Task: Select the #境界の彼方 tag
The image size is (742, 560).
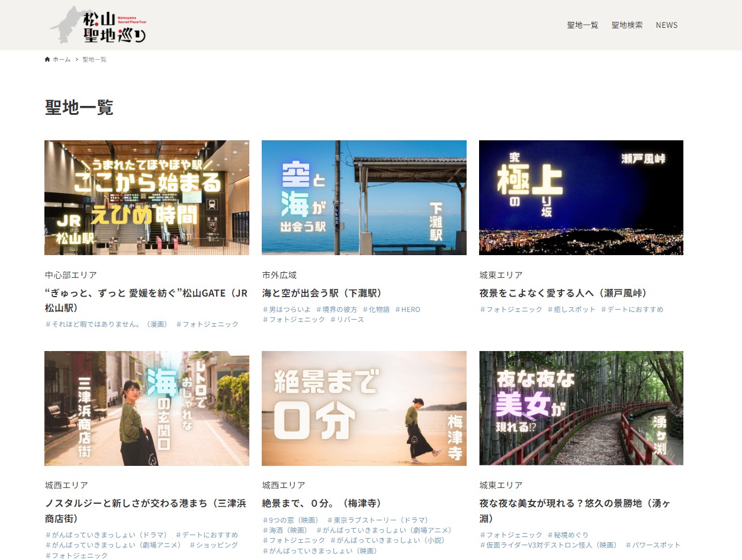Action: 336,310
